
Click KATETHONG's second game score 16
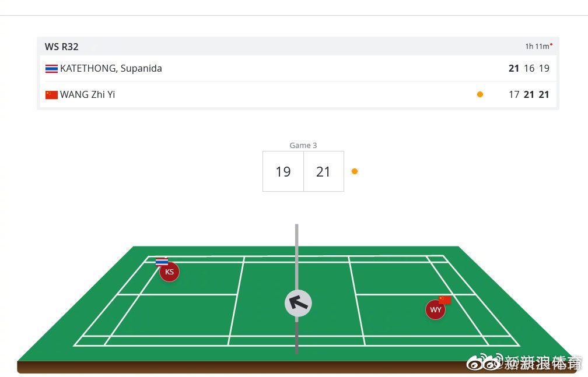click(x=529, y=68)
